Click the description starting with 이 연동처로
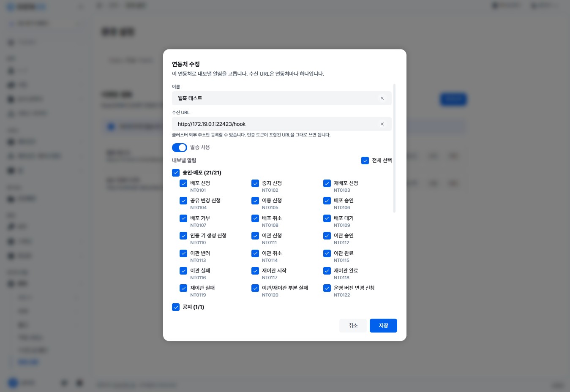The width and height of the screenshot is (570, 392). click(x=248, y=74)
